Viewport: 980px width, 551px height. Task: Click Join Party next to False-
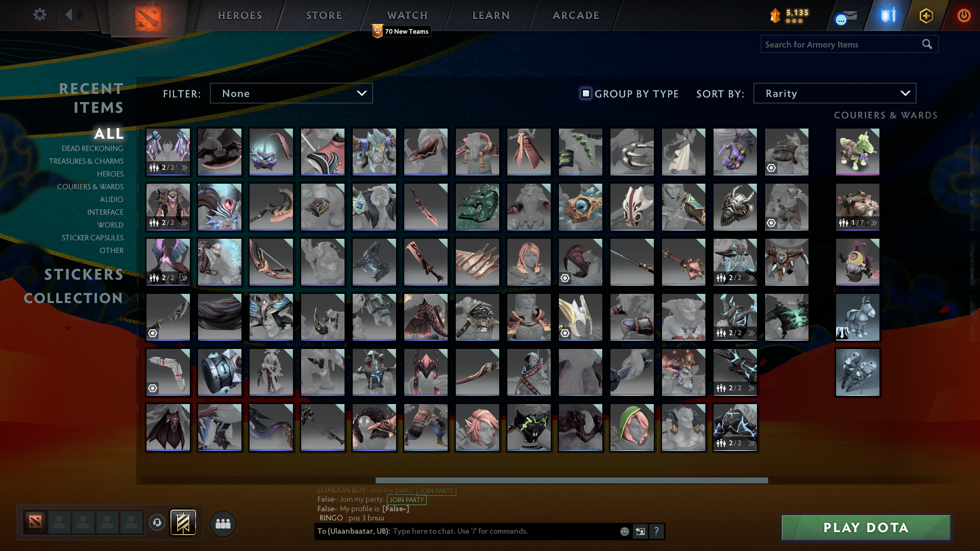tap(406, 500)
